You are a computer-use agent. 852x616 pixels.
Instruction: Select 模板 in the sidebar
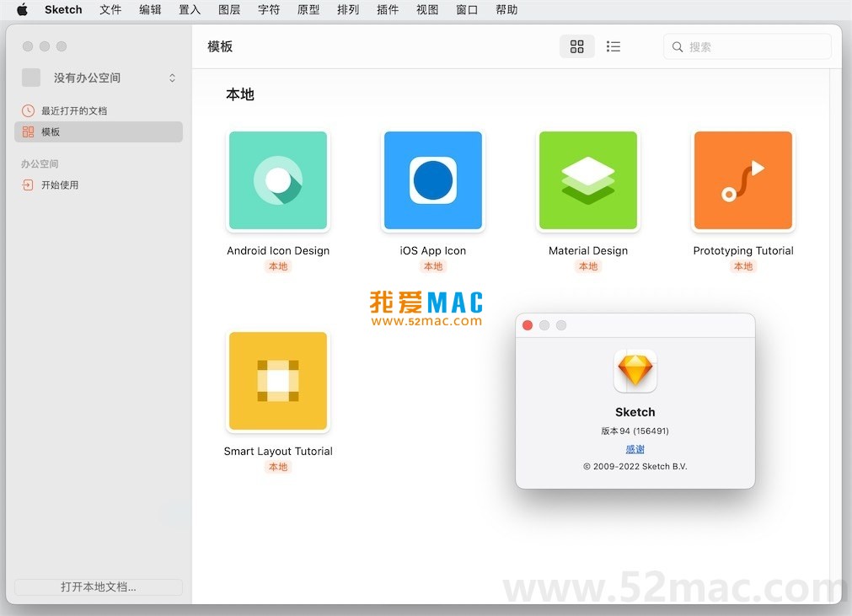(x=99, y=132)
